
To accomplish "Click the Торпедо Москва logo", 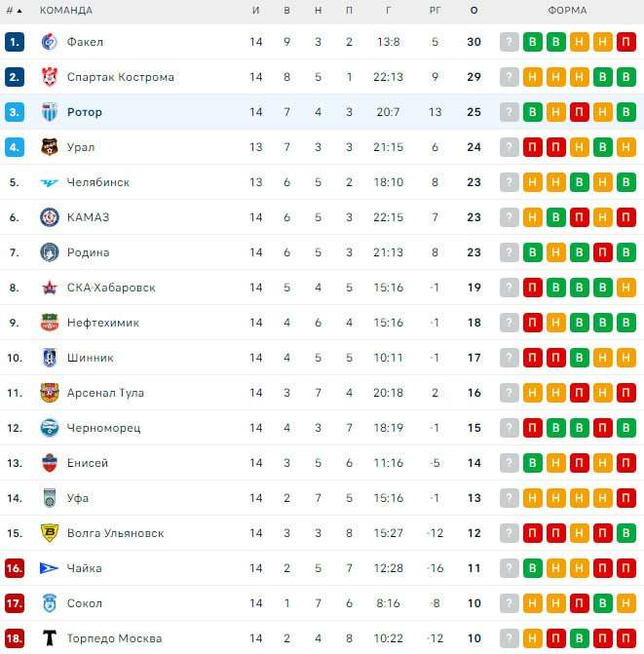I will click(50, 638).
